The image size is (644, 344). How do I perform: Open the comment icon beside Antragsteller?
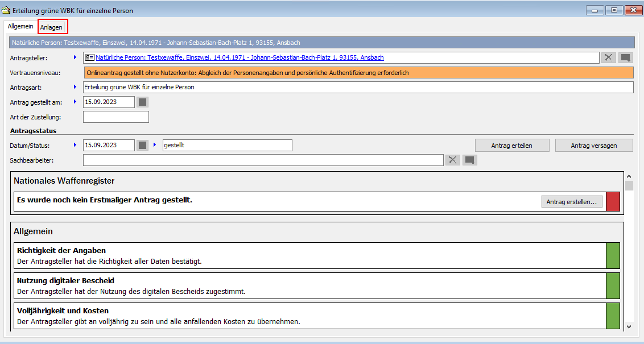coord(625,57)
